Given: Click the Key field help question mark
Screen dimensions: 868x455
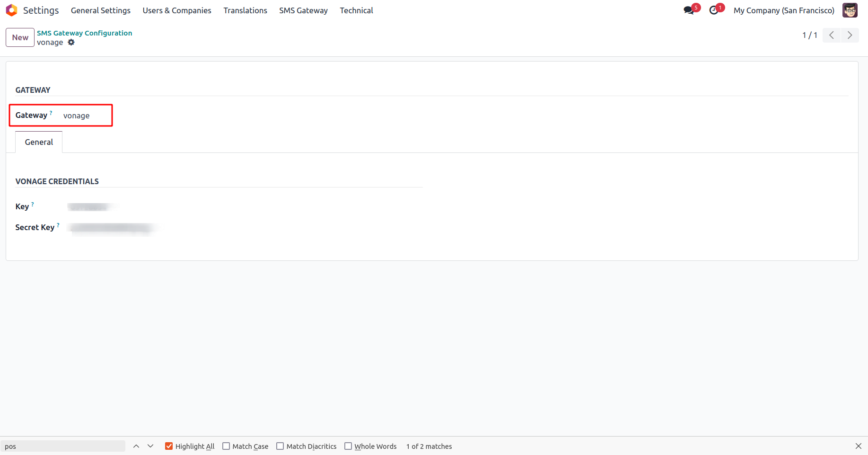Looking at the screenshot, I should [33, 204].
